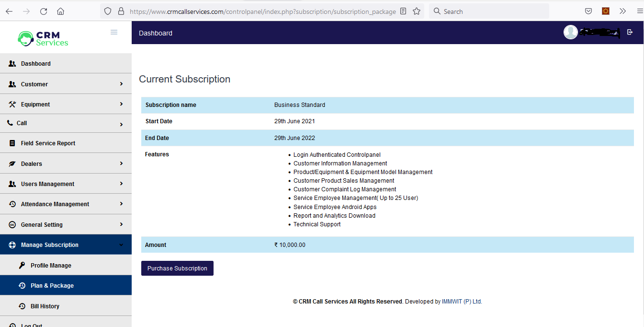This screenshot has height=327, width=644.
Task: Open Bill History submenu item
Action: (66, 306)
